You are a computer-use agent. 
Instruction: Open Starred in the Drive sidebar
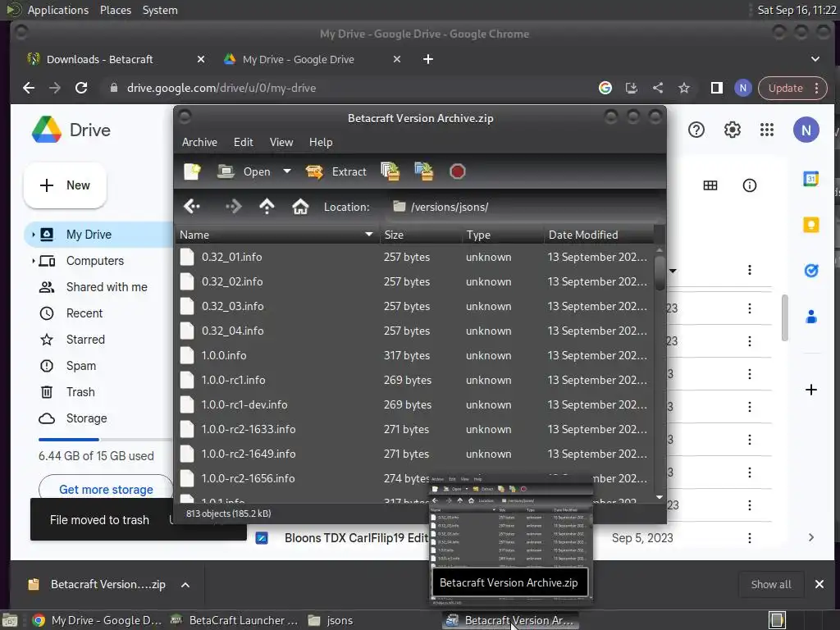point(85,340)
